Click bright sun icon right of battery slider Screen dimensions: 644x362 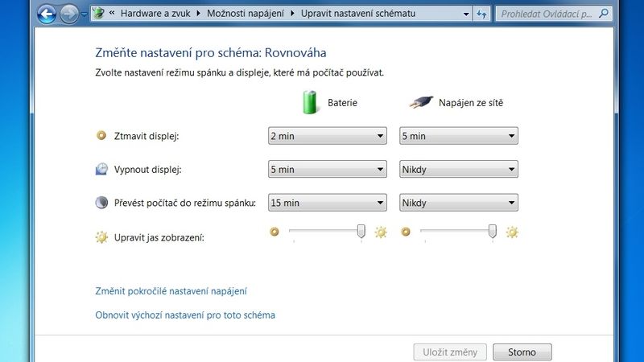click(x=381, y=232)
